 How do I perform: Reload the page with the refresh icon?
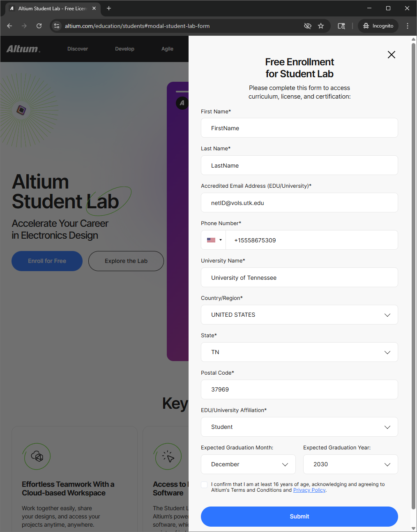[39, 26]
